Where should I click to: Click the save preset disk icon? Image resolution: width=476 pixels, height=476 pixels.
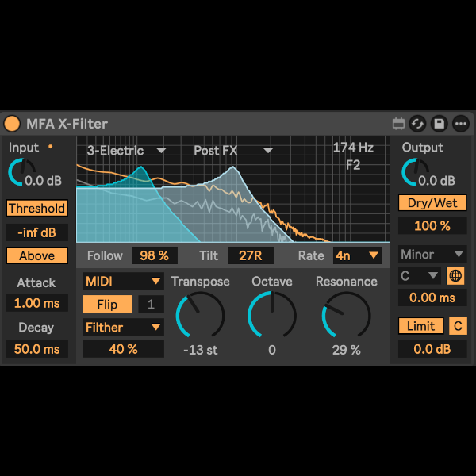click(x=439, y=124)
